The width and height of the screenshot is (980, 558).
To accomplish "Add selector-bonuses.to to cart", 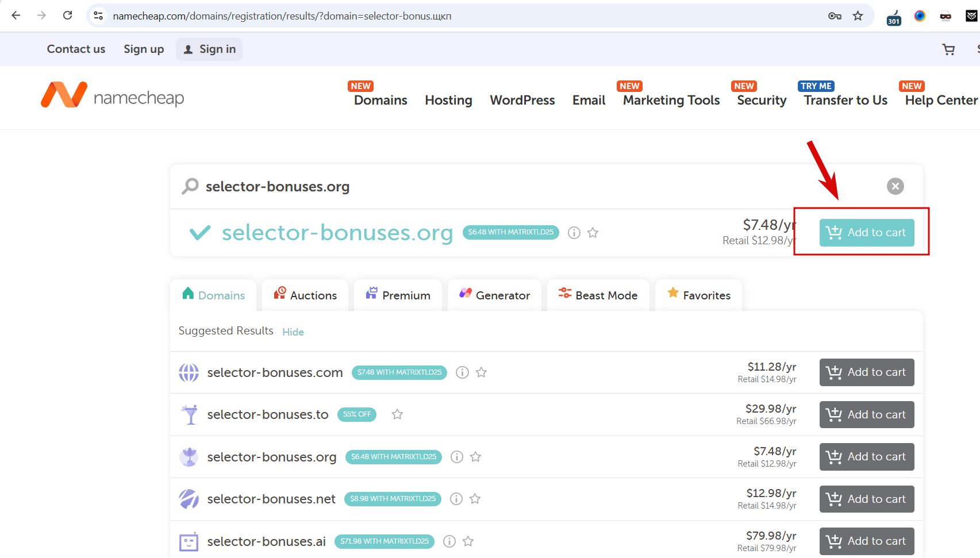I will point(866,414).
